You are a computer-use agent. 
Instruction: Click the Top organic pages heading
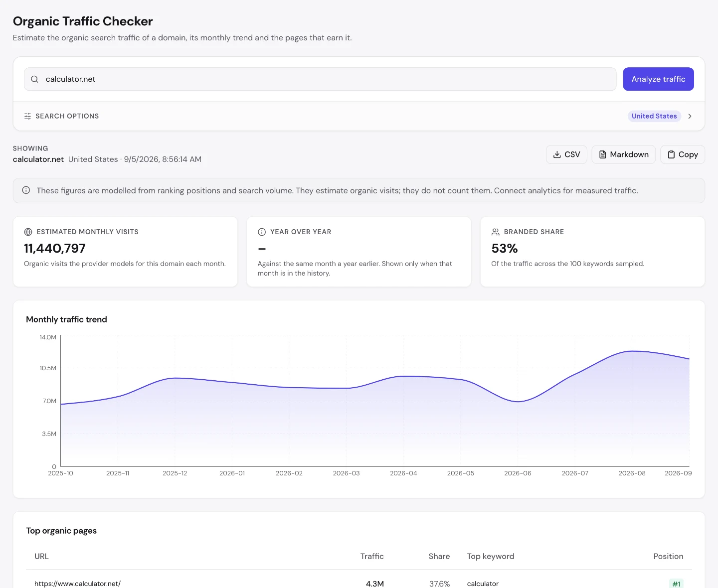click(61, 531)
